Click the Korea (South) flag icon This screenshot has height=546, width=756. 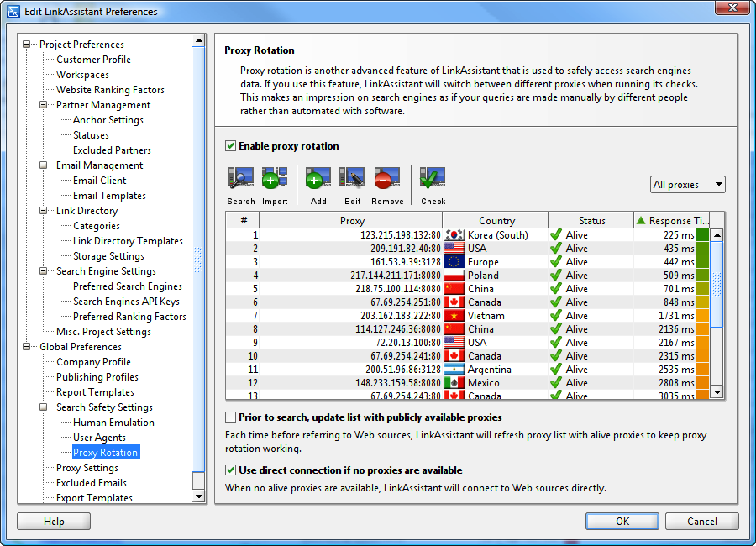tap(454, 235)
